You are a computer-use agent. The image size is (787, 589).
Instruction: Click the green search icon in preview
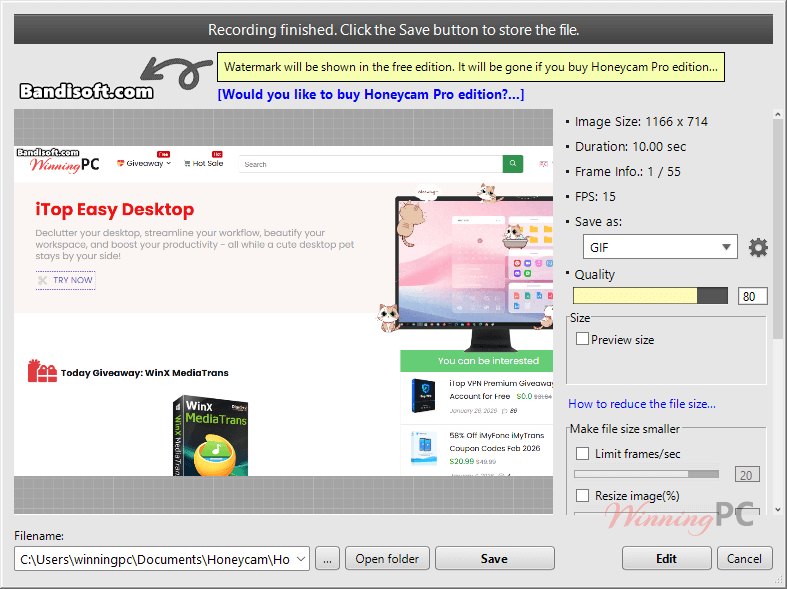pyautogui.click(x=512, y=164)
